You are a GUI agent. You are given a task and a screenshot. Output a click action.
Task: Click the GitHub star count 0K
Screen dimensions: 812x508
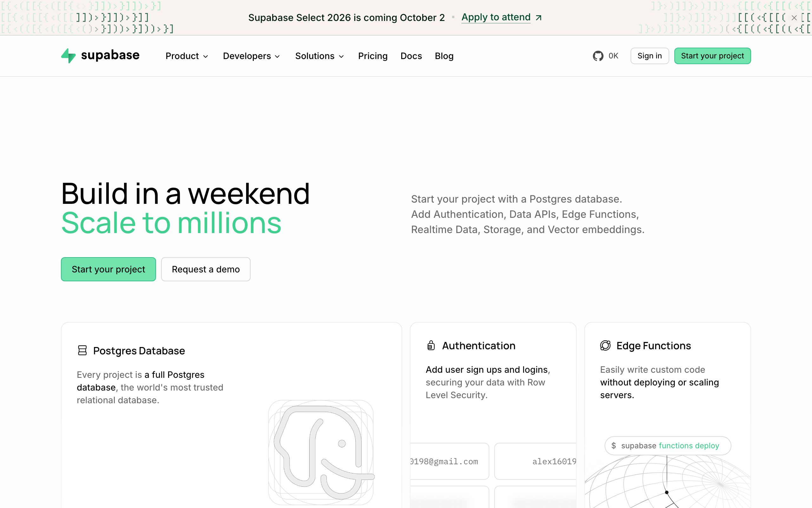[x=613, y=56]
